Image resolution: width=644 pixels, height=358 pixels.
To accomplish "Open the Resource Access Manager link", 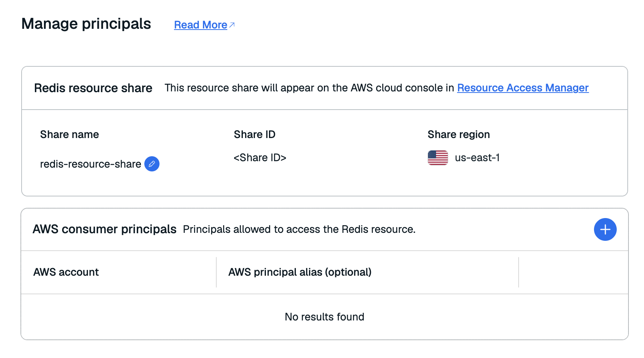I will pos(523,88).
